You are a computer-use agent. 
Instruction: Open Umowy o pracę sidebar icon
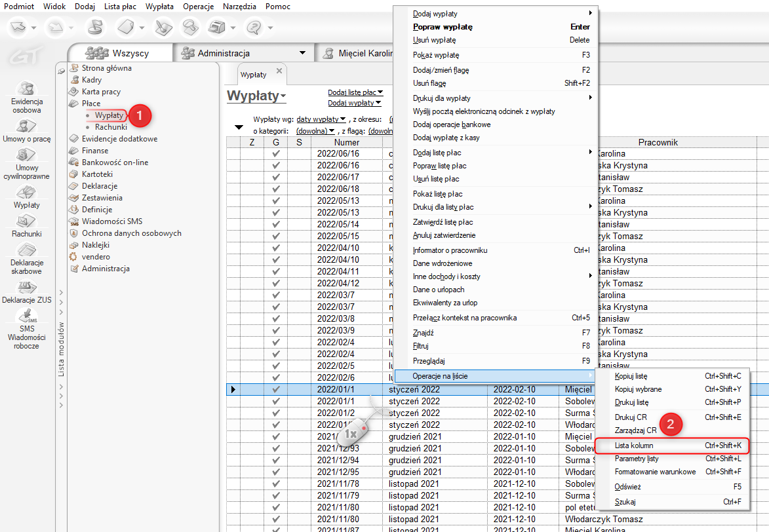pos(26,126)
